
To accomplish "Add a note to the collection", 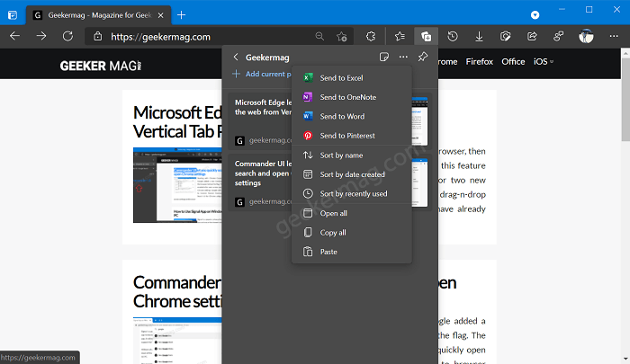I will pos(384,57).
